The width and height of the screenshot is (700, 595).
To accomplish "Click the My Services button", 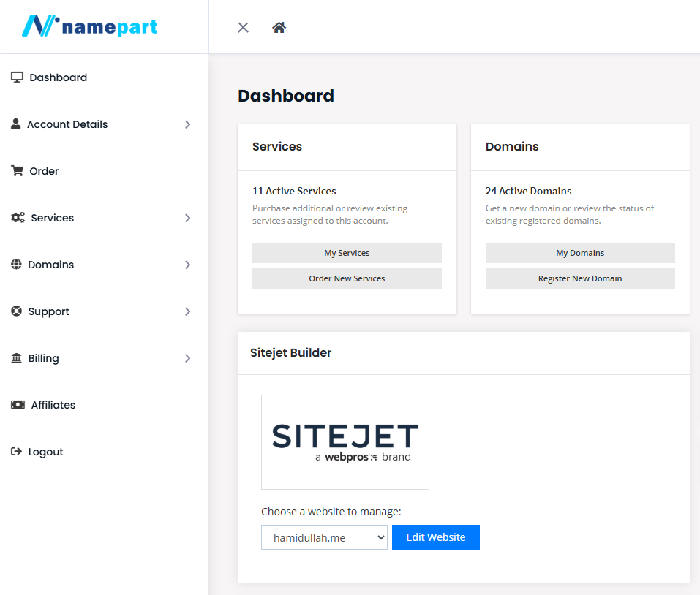I will point(347,253).
